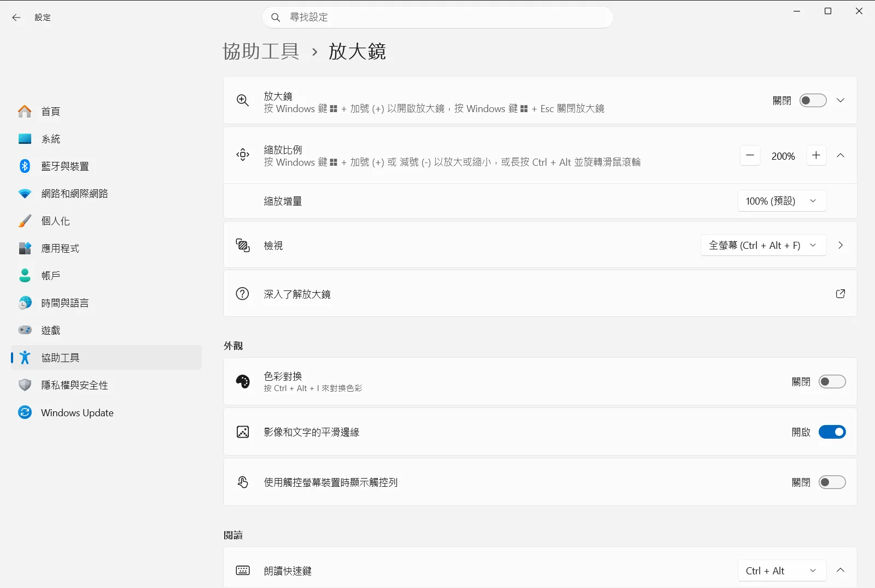The height and width of the screenshot is (588, 875).
Task: Go to 系統 settings in sidebar
Action: click(x=107, y=139)
